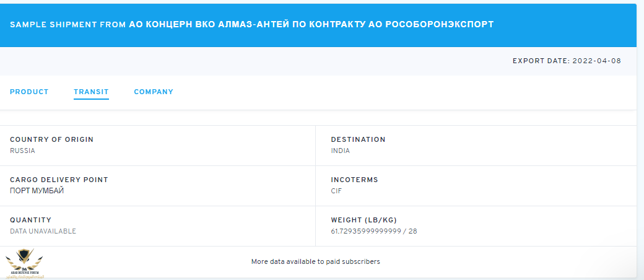
Task: Switch to the COMPANY tab
Action: point(154,92)
